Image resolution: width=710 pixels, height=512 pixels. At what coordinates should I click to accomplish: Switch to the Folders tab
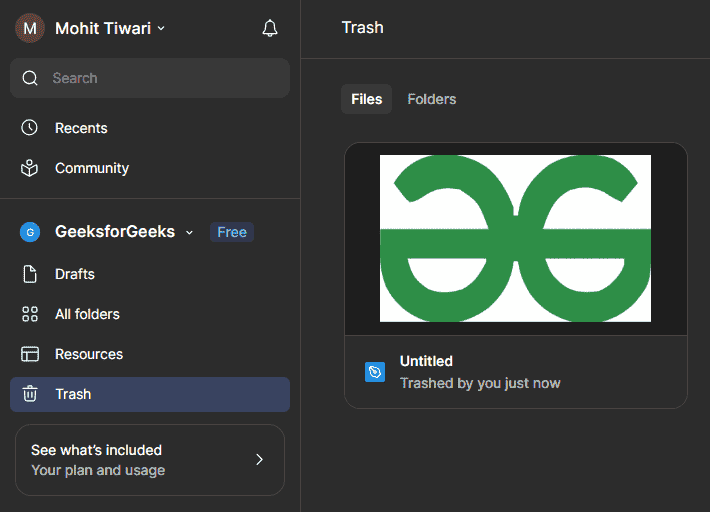432,99
